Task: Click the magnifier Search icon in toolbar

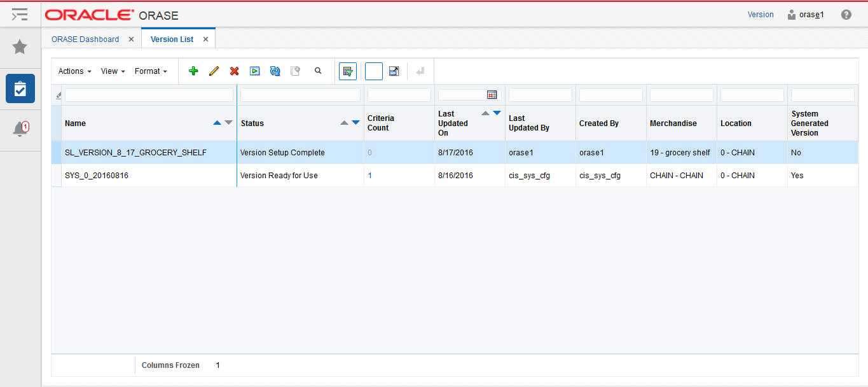Action: [318, 71]
